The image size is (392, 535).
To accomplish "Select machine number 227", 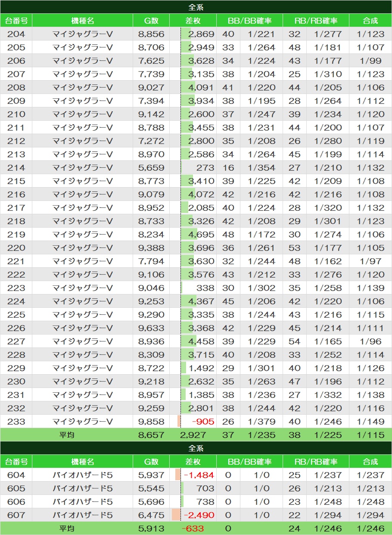I will [16, 341].
